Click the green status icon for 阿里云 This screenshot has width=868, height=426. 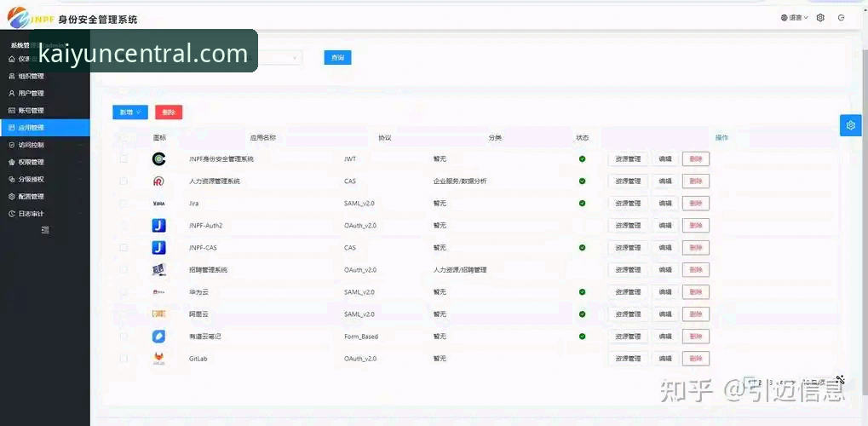click(x=583, y=314)
